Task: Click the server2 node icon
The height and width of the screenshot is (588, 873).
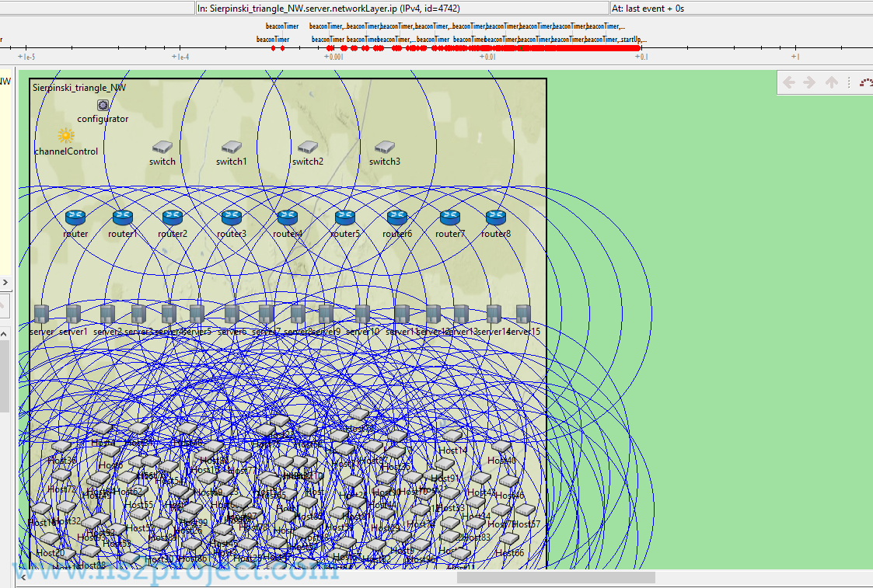Action: [x=107, y=315]
